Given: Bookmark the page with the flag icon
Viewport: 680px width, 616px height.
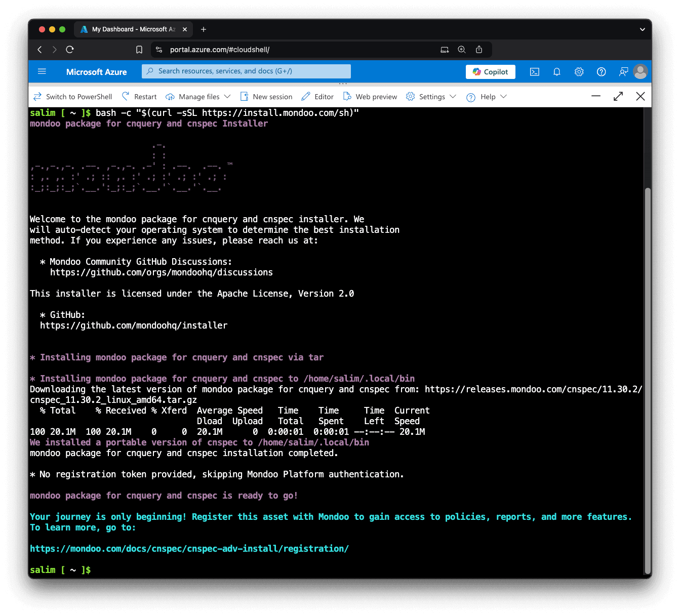Looking at the screenshot, I should [x=139, y=50].
